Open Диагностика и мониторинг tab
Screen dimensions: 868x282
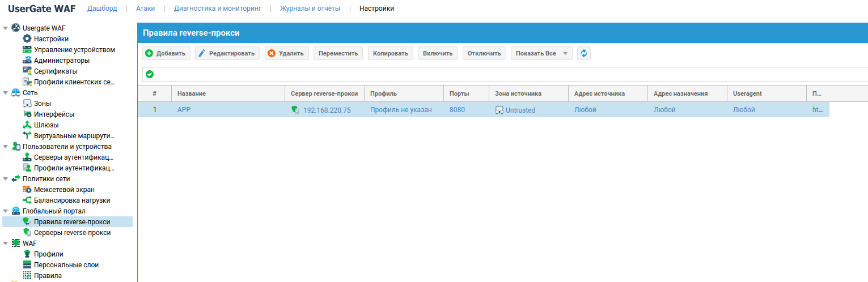[x=218, y=8]
